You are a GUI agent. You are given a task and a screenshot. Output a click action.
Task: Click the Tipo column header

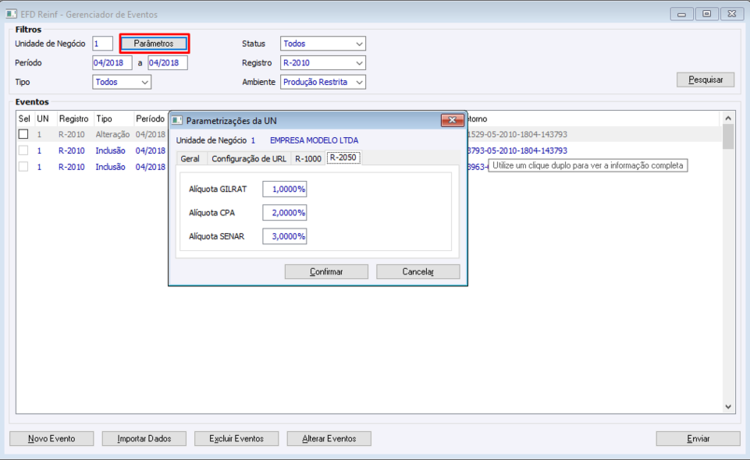pyautogui.click(x=104, y=119)
